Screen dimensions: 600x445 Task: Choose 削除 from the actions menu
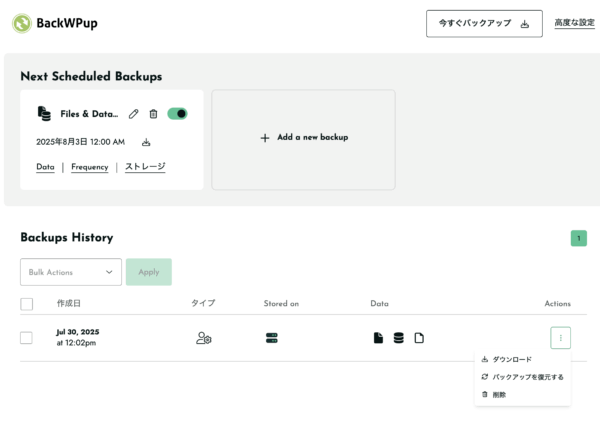coord(499,394)
